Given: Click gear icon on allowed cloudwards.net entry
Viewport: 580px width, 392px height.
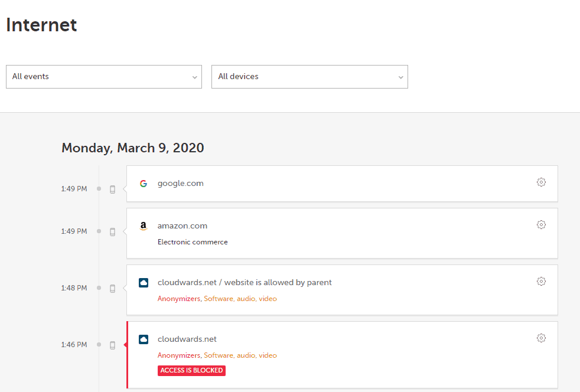Looking at the screenshot, I should tap(541, 281).
